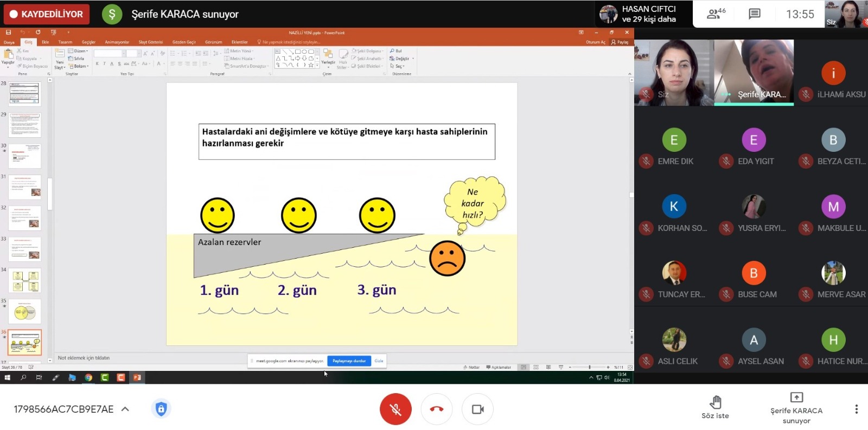Click the Chrome icon in the taskbar

click(x=88, y=377)
